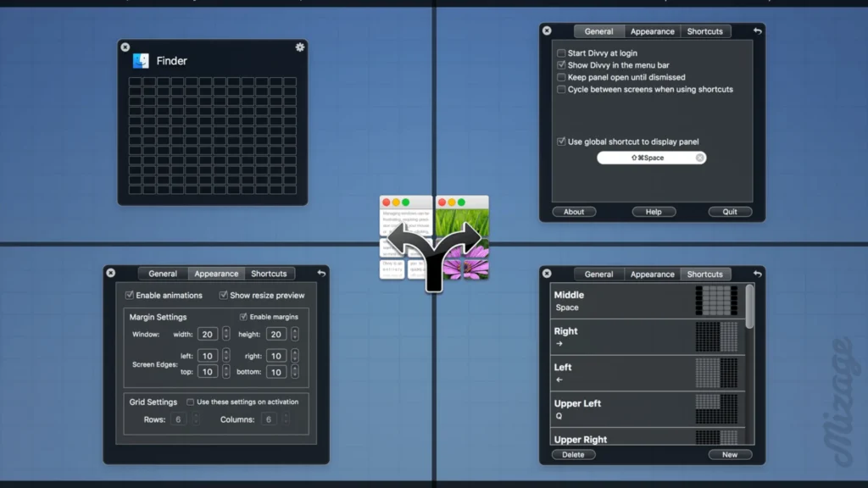The width and height of the screenshot is (868, 488).
Task: Click the back arrow on the General settings panel
Action: click(757, 30)
